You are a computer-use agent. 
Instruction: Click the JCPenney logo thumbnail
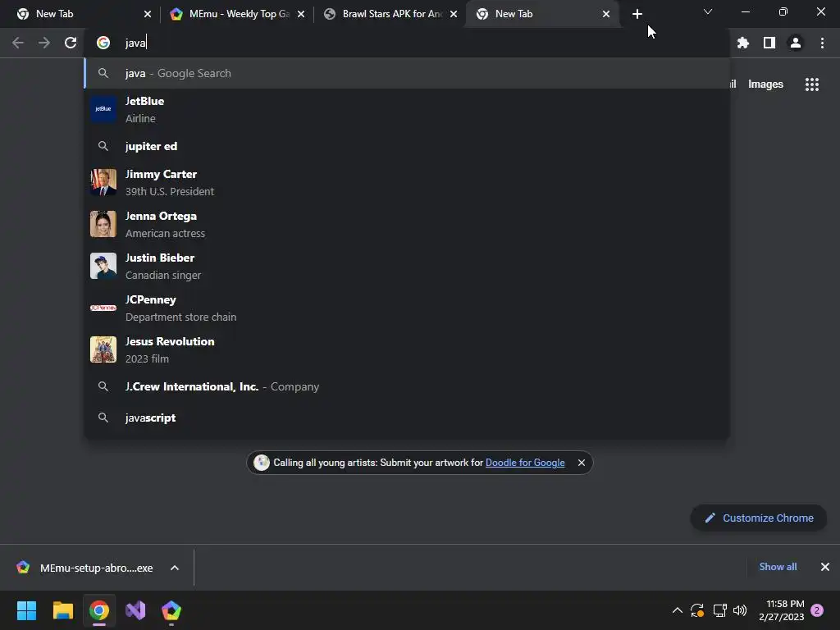click(103, 308)
